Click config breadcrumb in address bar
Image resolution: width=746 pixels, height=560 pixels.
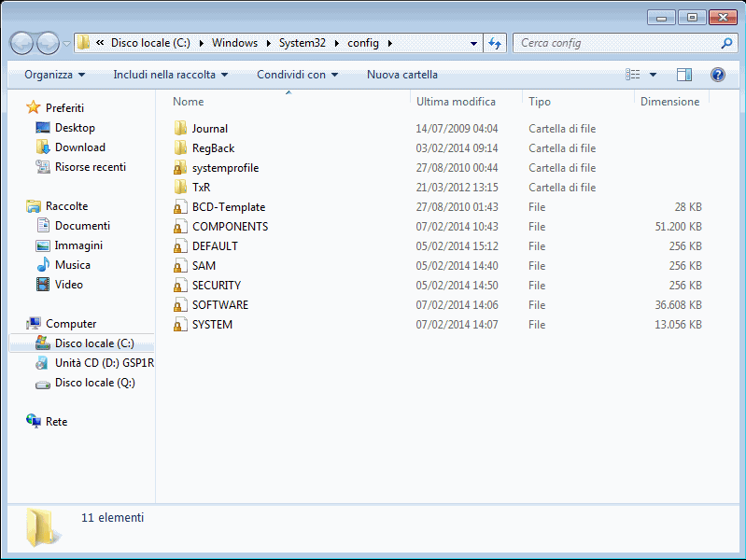(x=363, y=43)
